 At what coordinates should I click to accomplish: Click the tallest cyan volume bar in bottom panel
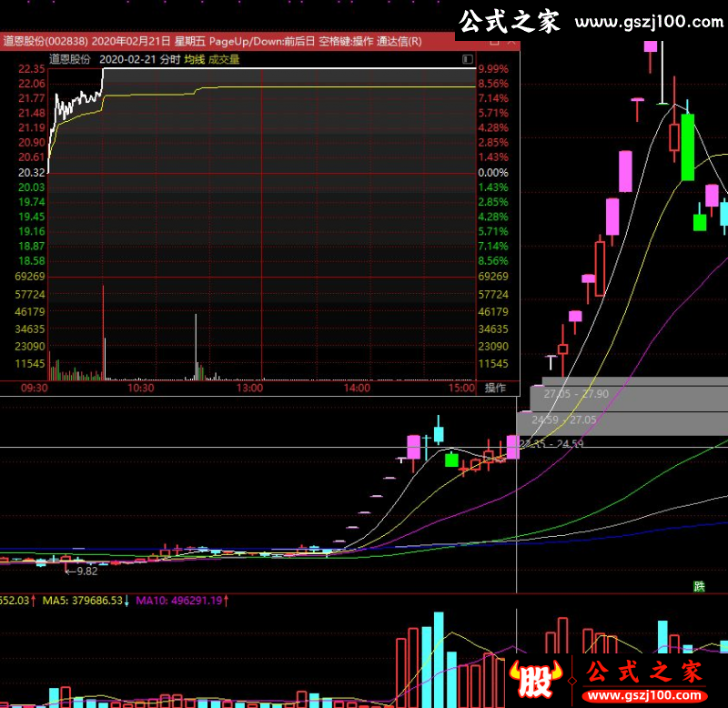[x=439, y=659]
